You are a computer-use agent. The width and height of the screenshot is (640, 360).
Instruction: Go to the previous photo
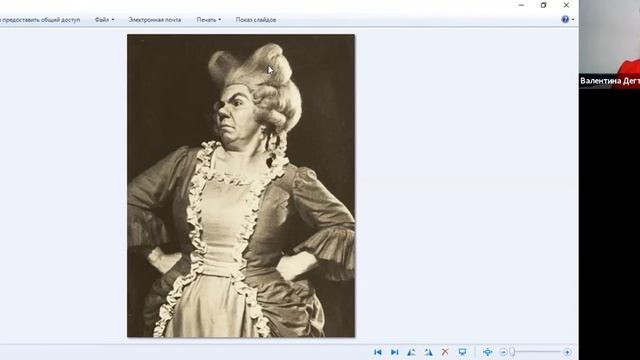coord(378,352)
